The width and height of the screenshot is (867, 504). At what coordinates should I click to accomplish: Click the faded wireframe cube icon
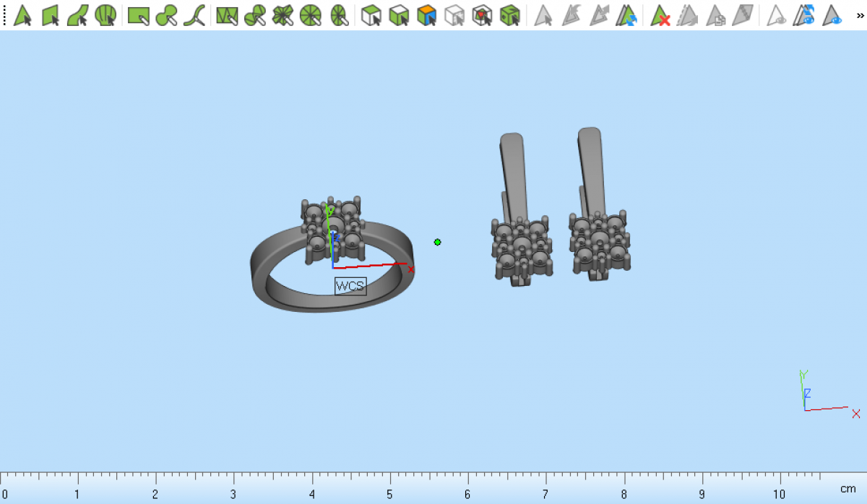click(454, 14)
